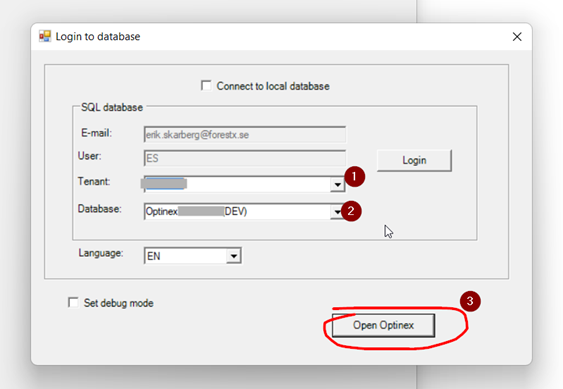Image resolution: width=563 pixels, height=389 pixels.
Task: Click the User input field
Action: 245,158
